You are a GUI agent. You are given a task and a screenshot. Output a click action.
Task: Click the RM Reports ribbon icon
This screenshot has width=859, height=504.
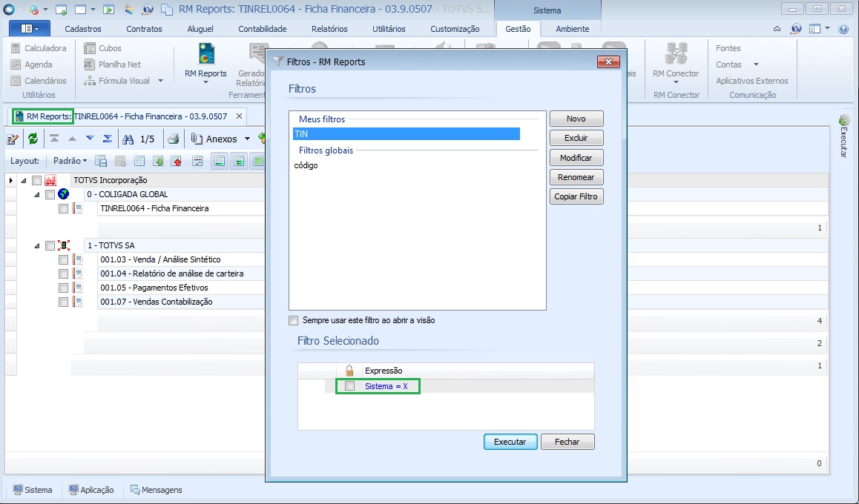[206, 54]
